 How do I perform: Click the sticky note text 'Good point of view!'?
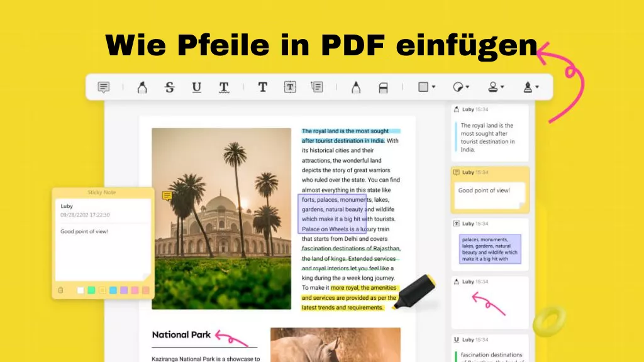tap(84, 231)
